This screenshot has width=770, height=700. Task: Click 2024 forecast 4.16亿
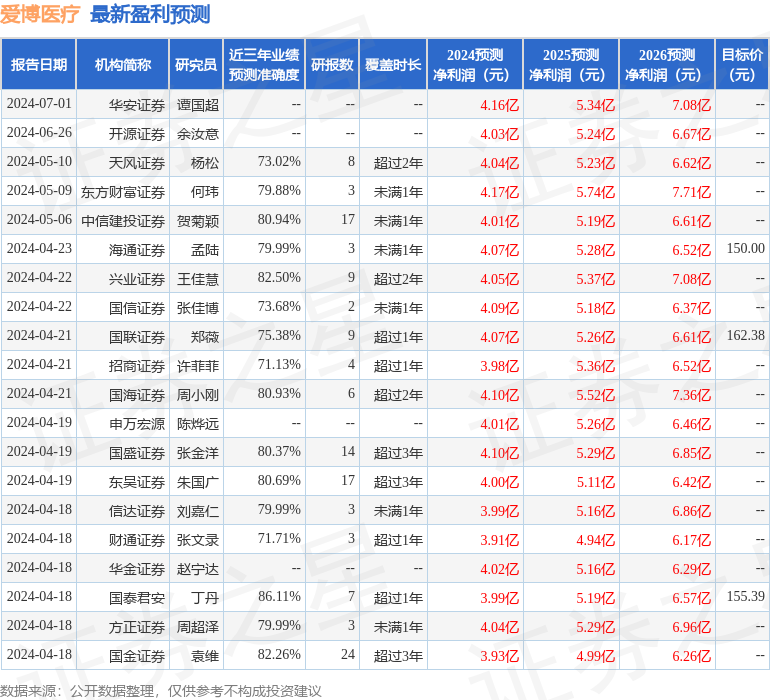pos(499,105)
